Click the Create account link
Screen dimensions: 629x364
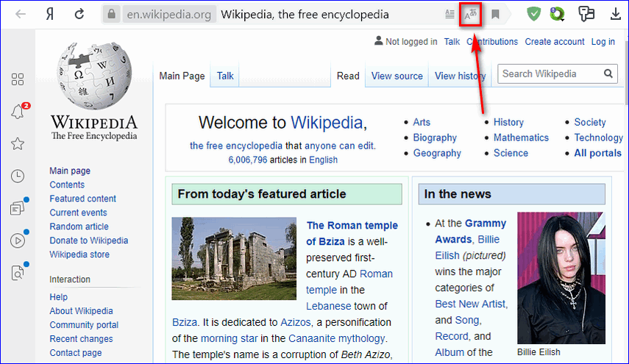pos(555,42)
